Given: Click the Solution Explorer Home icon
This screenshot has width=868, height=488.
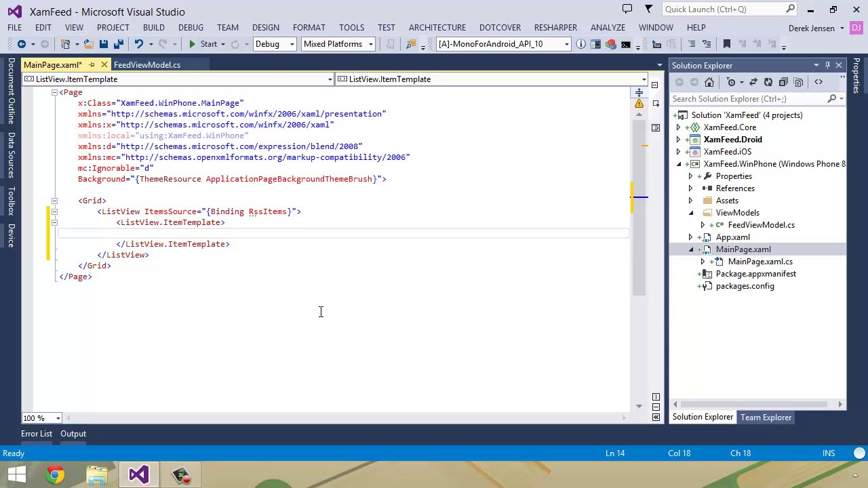Looking at the screenshot, I should (x=709, y=82).
